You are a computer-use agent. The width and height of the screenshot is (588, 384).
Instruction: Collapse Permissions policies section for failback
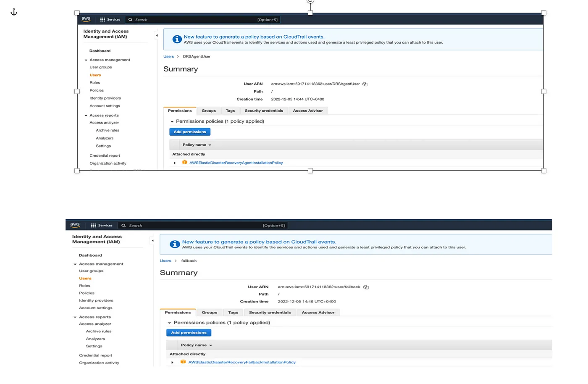coord(170,323)
